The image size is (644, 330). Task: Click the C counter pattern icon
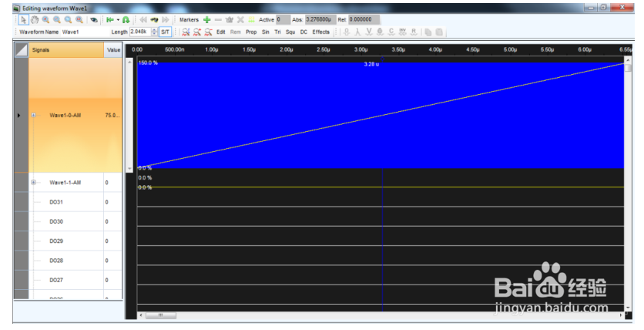pos(391,32)
